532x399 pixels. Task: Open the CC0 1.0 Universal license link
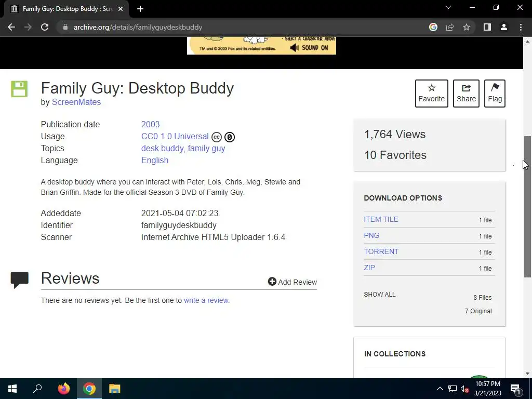click(175, 137)
